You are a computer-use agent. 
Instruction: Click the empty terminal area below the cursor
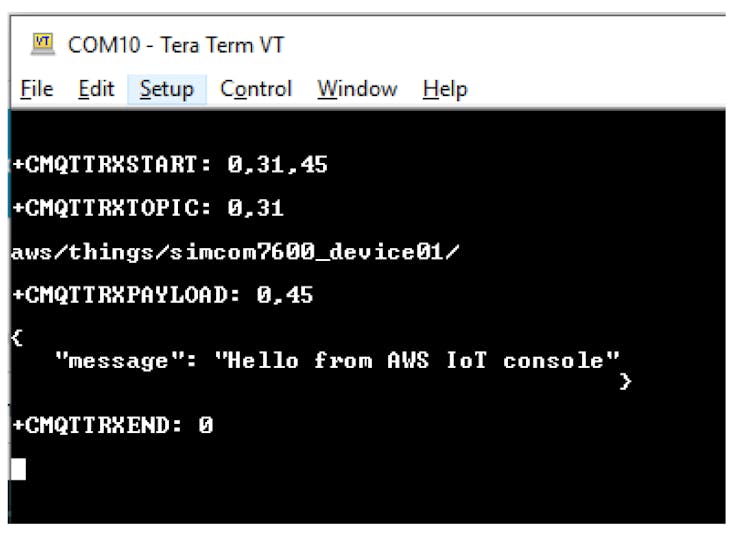coord(368,502)
